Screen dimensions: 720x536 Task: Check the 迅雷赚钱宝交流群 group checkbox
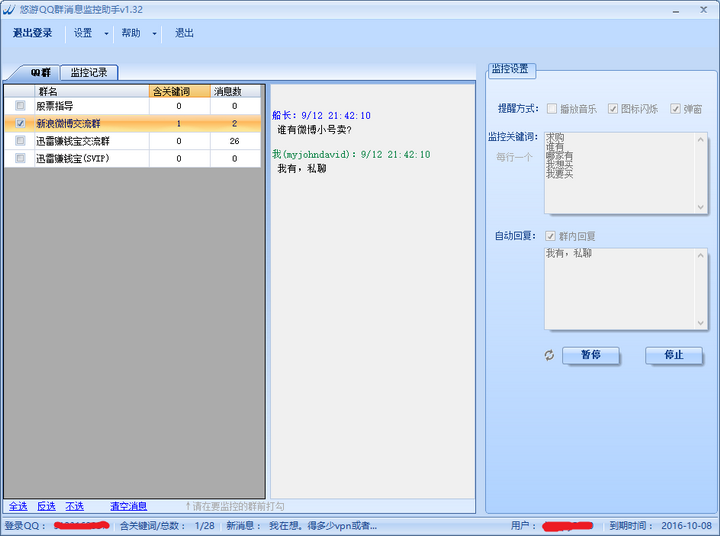[x=20, y=141]
